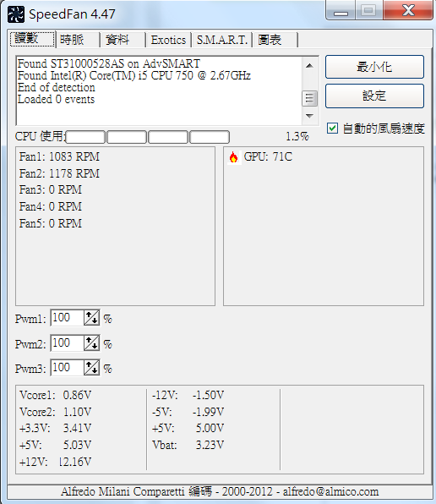436x504 pixels.
Task: Select the 'Fan1: 1083 RPM' reading
Action: (59, 156)
